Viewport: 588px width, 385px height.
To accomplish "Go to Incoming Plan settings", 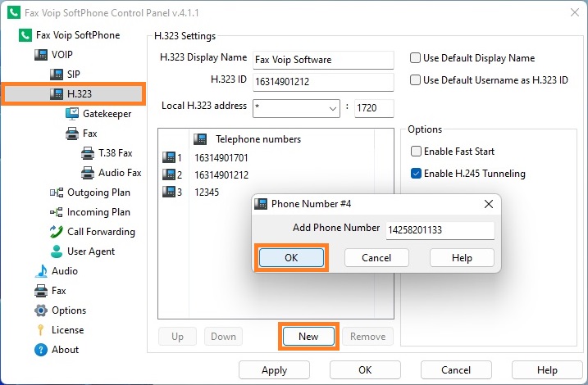I will pyautogui.click(x=98, y=212).
